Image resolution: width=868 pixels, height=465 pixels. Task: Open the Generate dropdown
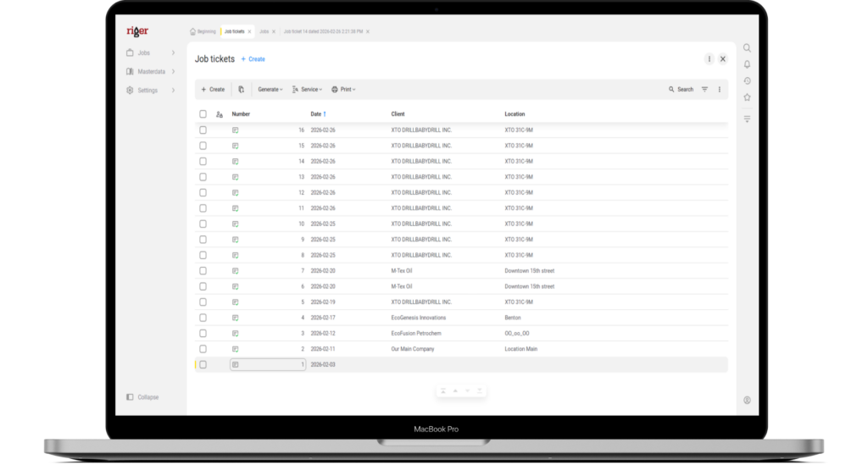pyautogui.click(x=270, y=89)
